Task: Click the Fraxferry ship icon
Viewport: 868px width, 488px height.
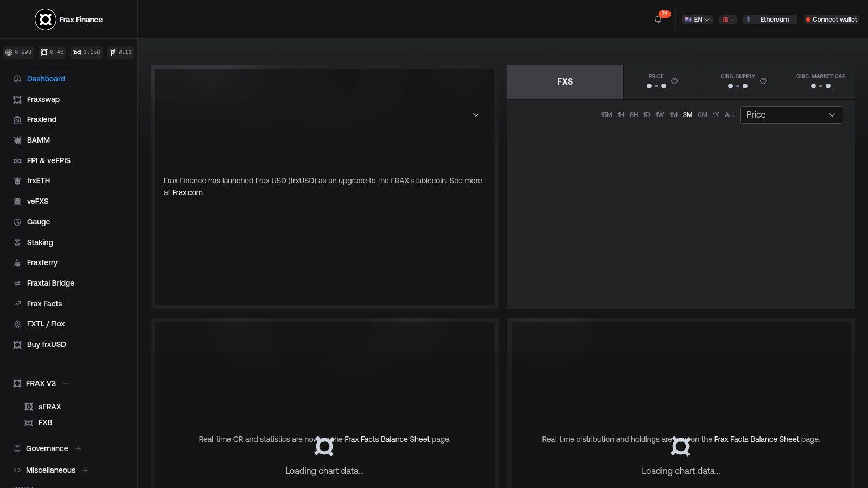Action: pyautogui.click(x=17, y=263)
